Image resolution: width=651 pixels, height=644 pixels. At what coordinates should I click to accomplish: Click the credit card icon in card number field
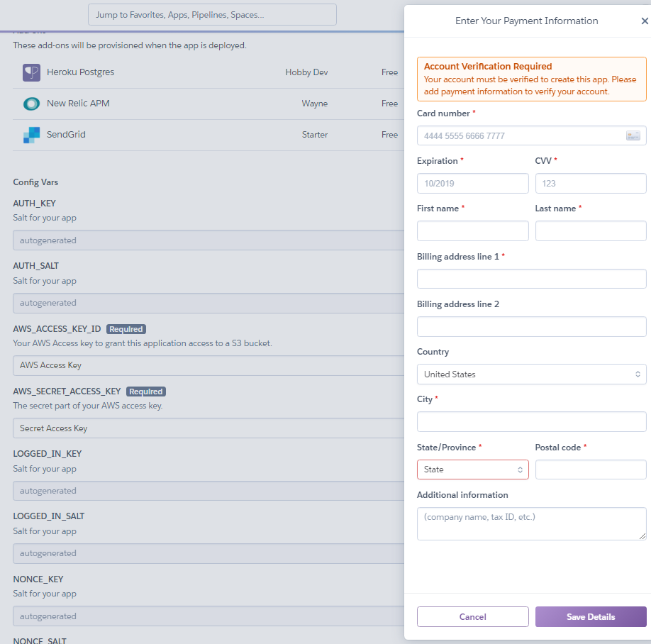click(633, 135)
